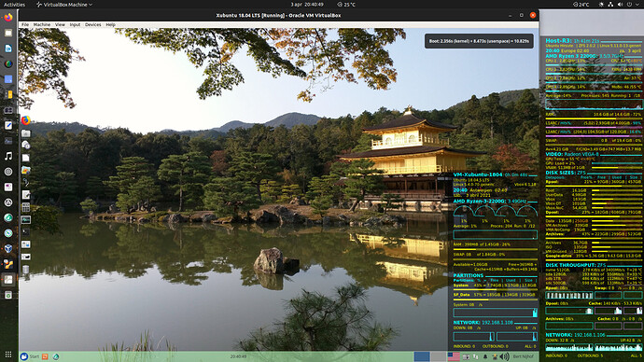
Task: Open Firefox on the Xubuntu guest desktop
Action: tap(25, 120)
